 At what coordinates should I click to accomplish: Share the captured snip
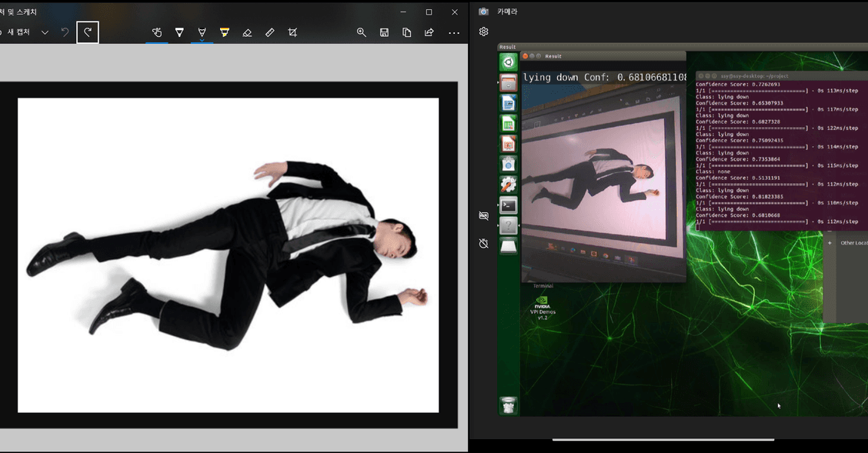tap(429, 32)
